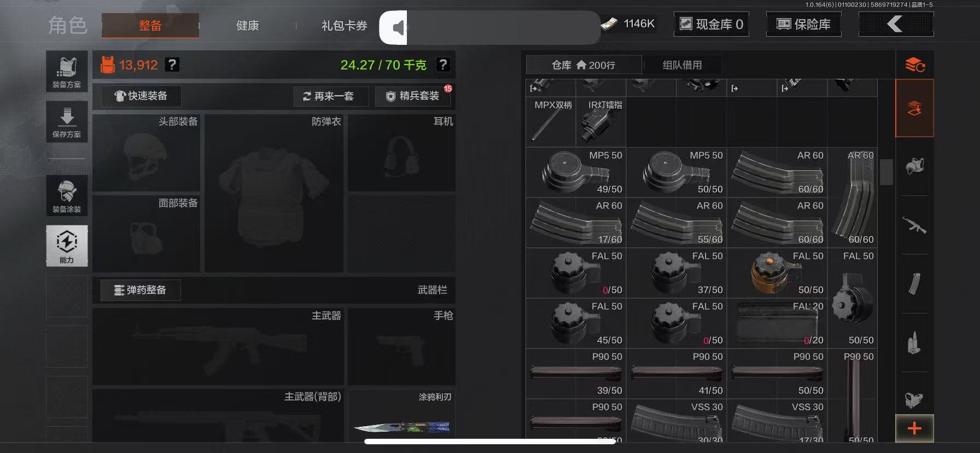Select the 手枪 pistol slot
Viewport: 980px width, 453px height.
(x=401, y=347)
